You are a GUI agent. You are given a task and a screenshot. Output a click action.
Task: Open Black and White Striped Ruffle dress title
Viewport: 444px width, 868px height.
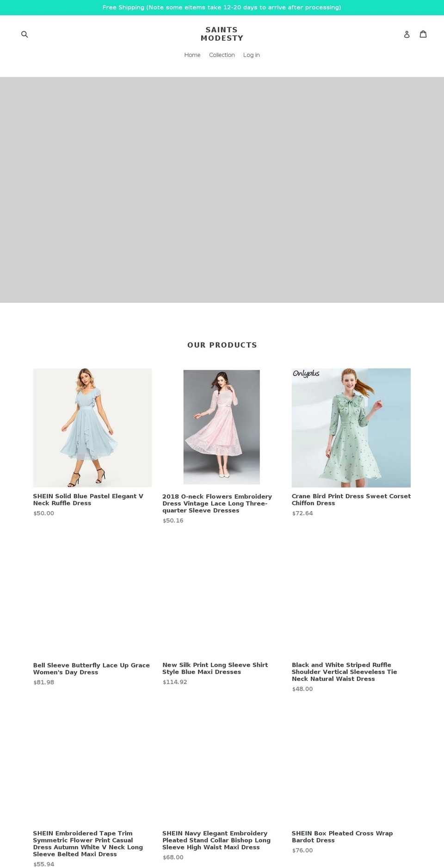click(x=345, y=672)
